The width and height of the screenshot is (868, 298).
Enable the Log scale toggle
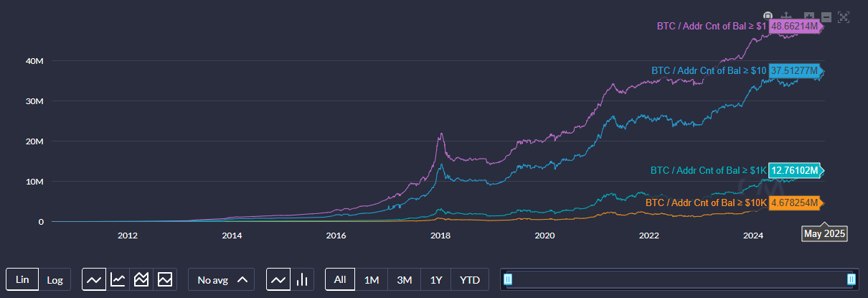click(55, 279)
